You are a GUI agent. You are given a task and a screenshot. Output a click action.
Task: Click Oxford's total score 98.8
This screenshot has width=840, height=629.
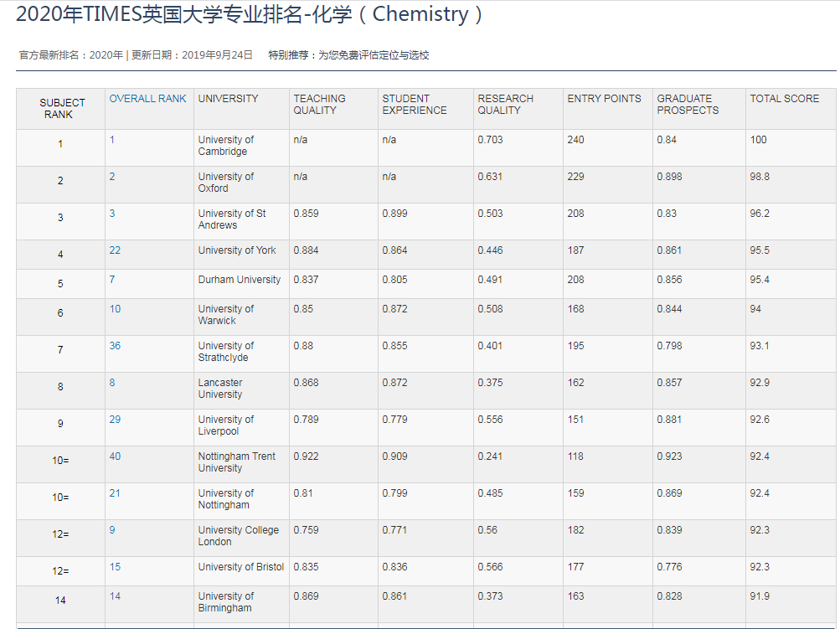(760, 177)
